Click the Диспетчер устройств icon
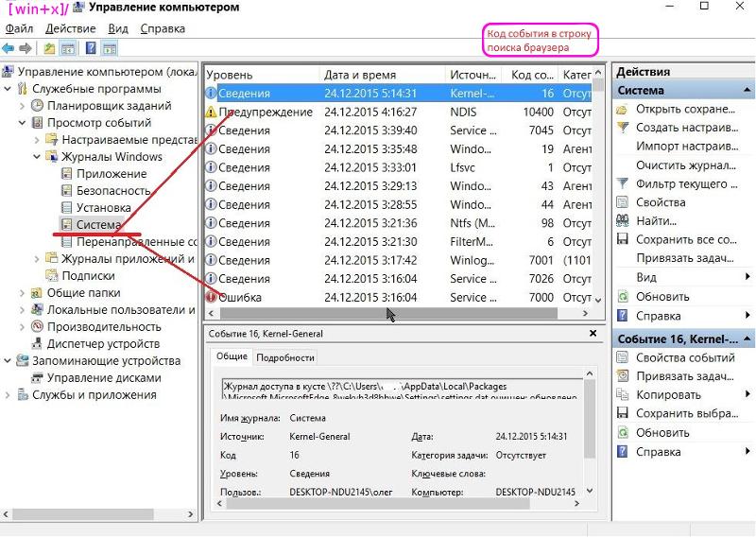 (37, 343)
